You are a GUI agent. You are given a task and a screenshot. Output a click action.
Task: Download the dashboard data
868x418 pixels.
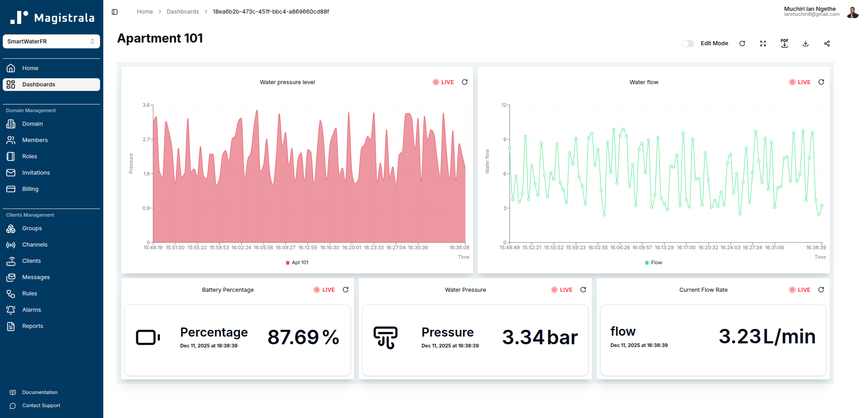(806, 43)
